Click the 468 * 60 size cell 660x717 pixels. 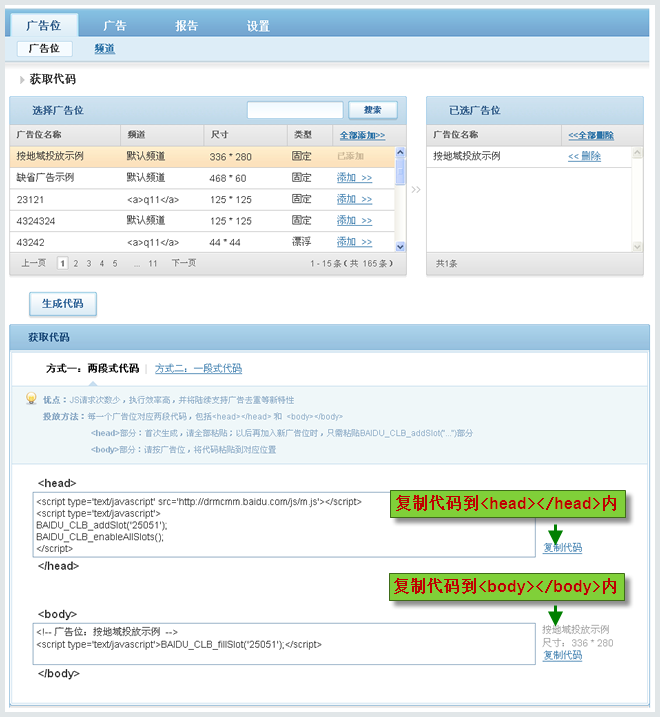228,178
